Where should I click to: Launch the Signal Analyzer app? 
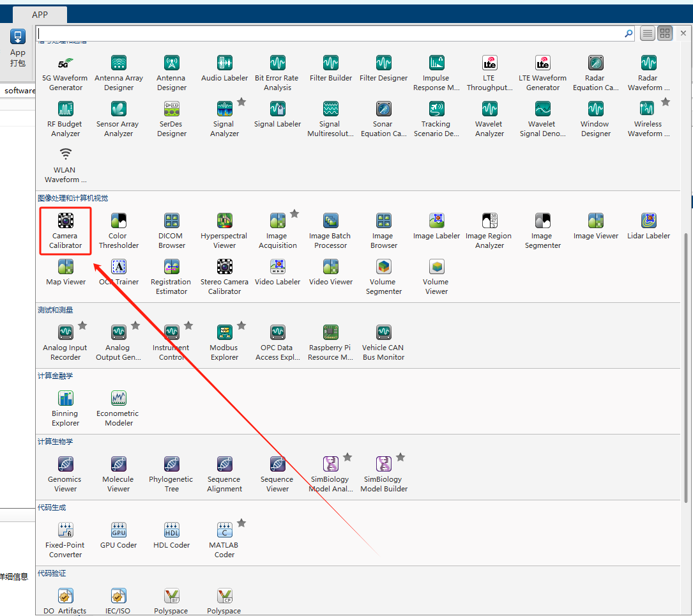click(x=225, y=119)
